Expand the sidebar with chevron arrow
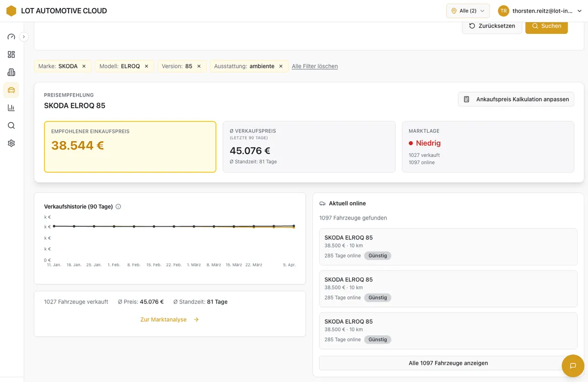The width and height of the screenshot is (588, 382). pos(24,36)
